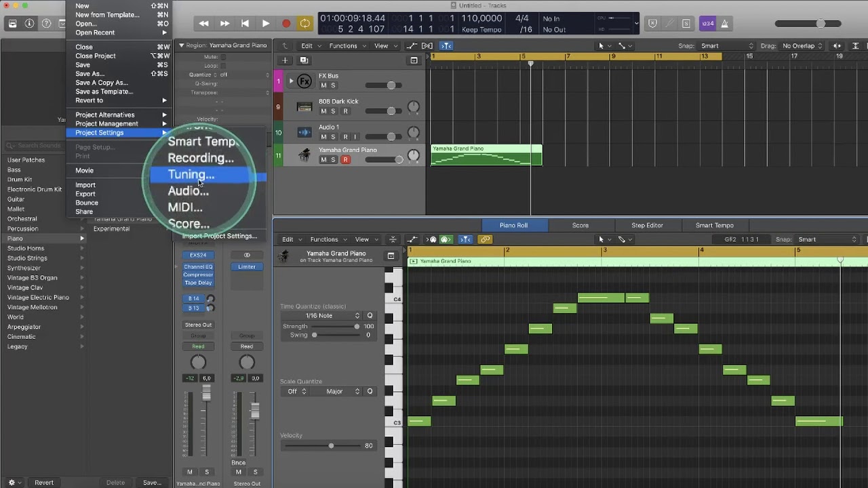Image resolution: width=868 pixels, height=488 pixels.
Task: Toggle the yellow Link button in Piano Roll
Action: click(485, 239)
